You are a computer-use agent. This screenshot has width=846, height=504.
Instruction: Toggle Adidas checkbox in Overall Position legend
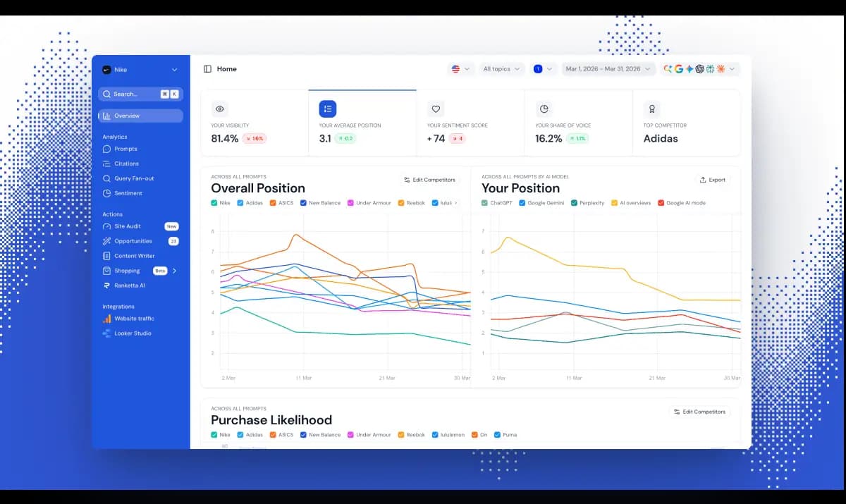[240, 203]
